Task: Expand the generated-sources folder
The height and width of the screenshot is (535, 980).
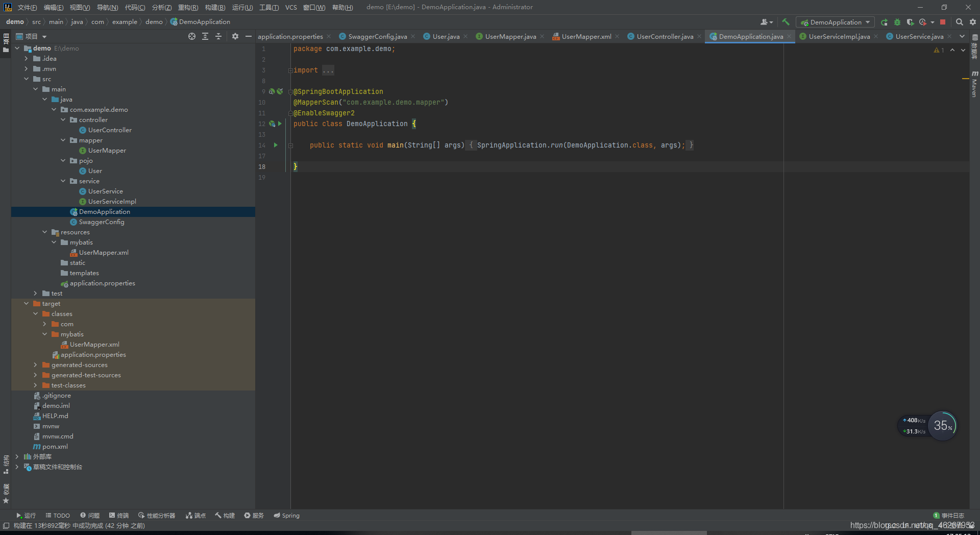Action: (35, 364)
